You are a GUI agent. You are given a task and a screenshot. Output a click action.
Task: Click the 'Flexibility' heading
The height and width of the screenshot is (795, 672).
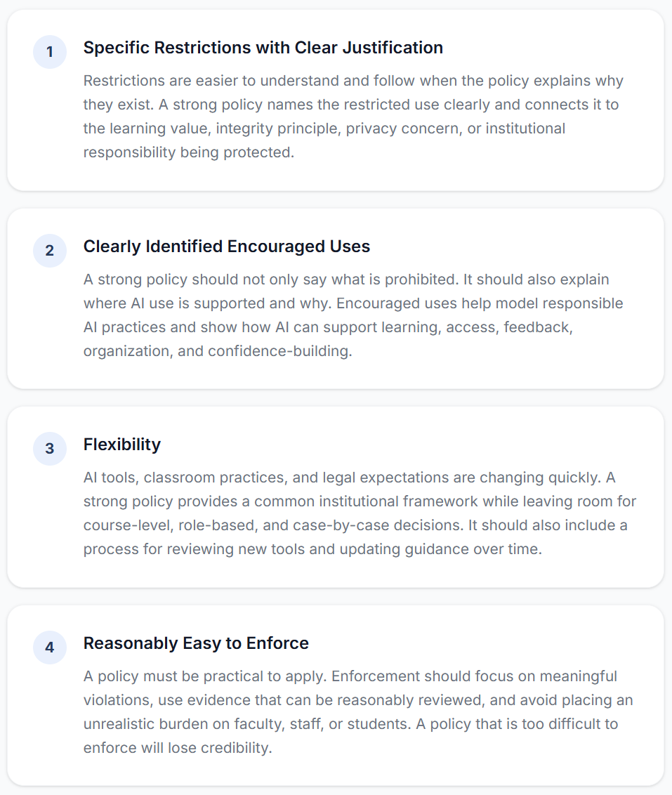click(x=122, y=445)
